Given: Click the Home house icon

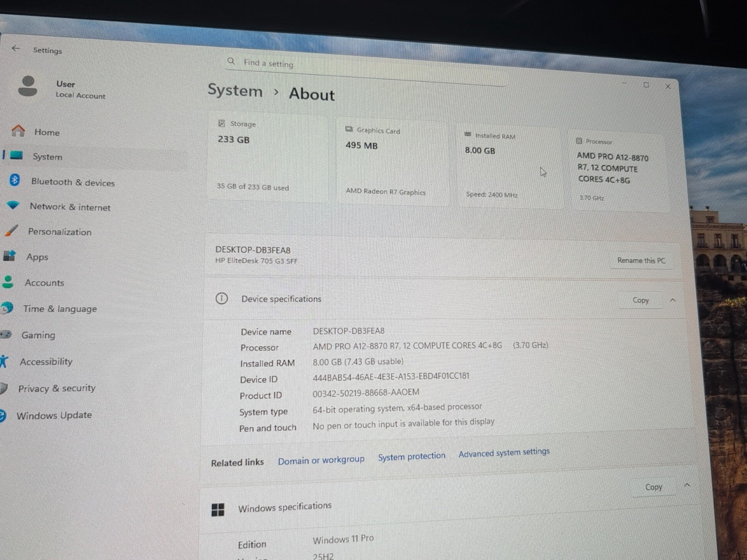Looking at the screenshot, I should (18, 131).
